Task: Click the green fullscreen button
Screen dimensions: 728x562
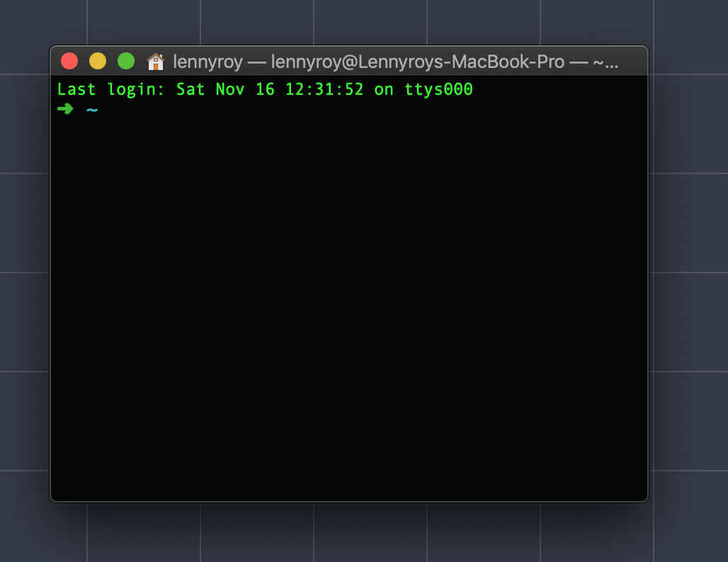Action: point(126,62)
